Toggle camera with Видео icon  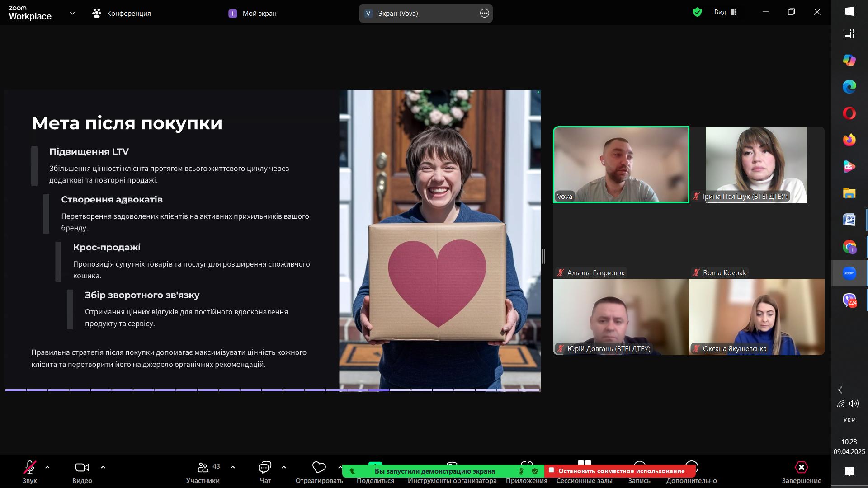pyautogui.click(x=82, y=467)
